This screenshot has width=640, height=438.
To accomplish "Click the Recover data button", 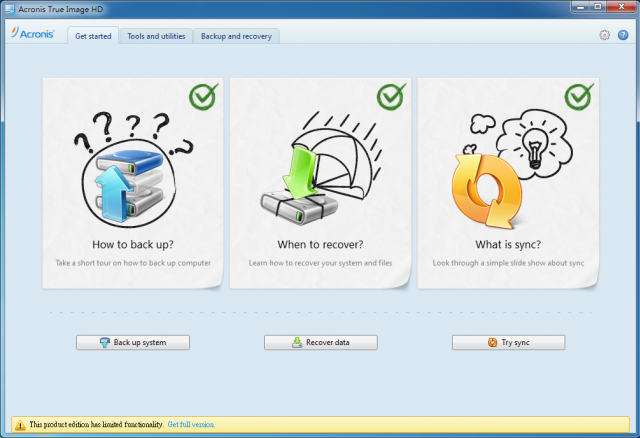I will coord(321,342).
